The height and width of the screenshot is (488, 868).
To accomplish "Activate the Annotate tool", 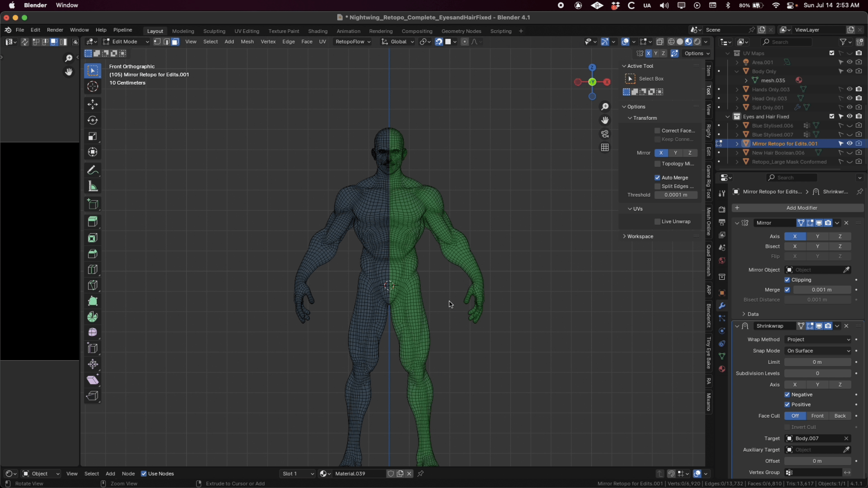I will (x=93, y=170).
